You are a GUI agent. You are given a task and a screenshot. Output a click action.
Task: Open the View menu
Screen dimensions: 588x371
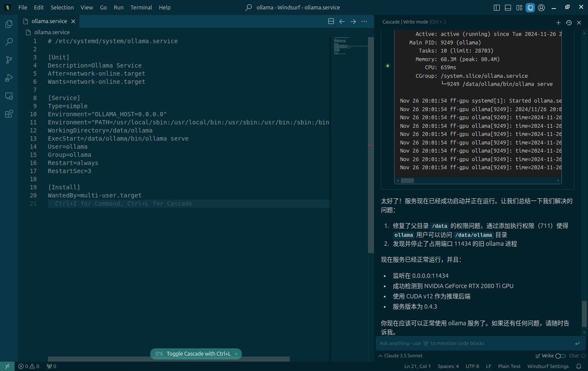point(87,7)
